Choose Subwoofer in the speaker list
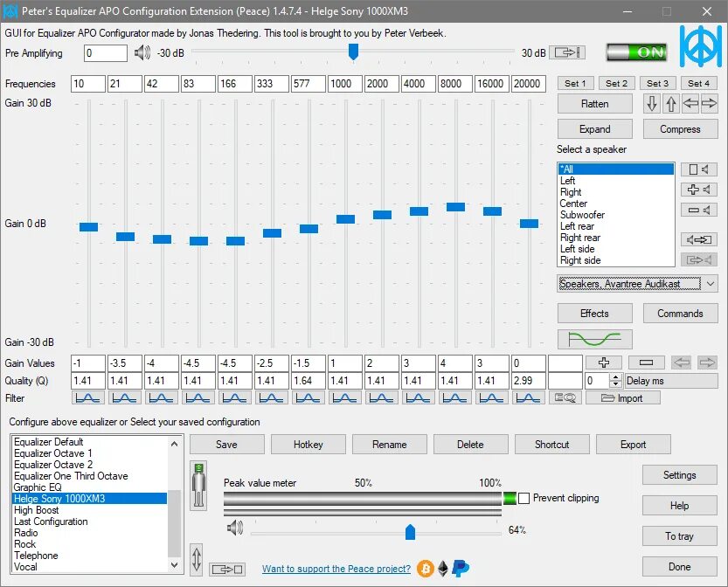 point(615,215)
